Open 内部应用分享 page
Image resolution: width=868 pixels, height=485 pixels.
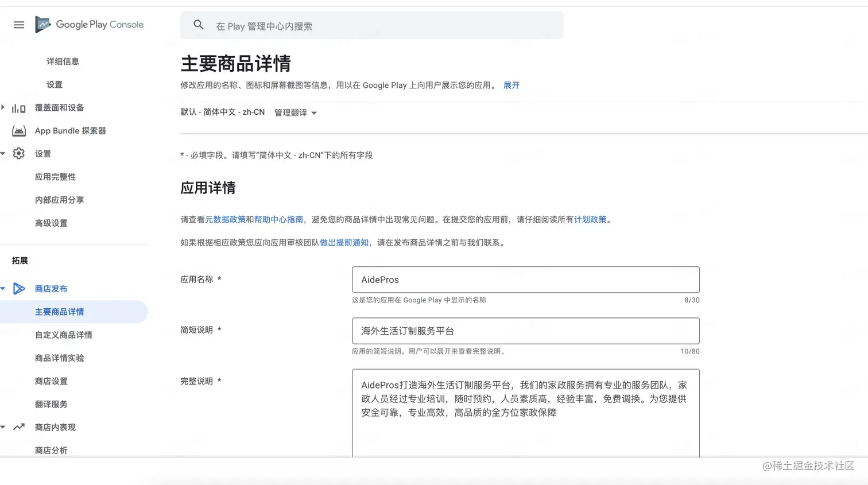[x=59, y=200]
